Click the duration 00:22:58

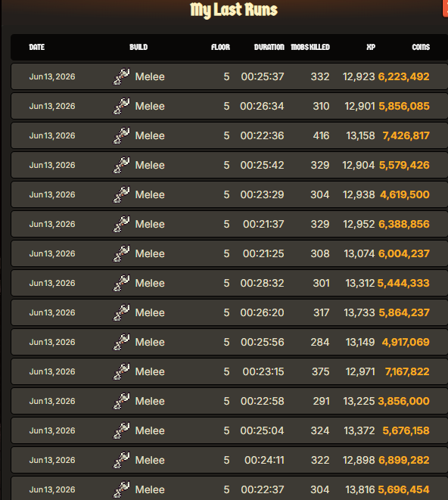[263, 401]
